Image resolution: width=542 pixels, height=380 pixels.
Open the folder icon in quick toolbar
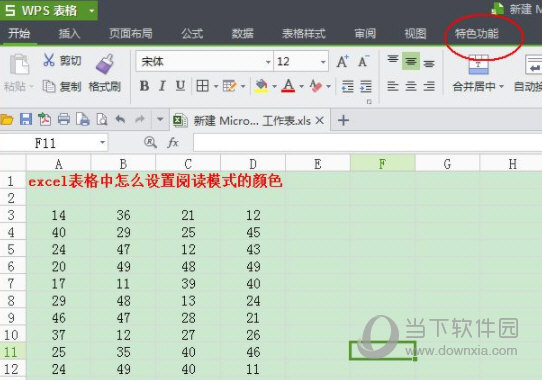(7, 120)
